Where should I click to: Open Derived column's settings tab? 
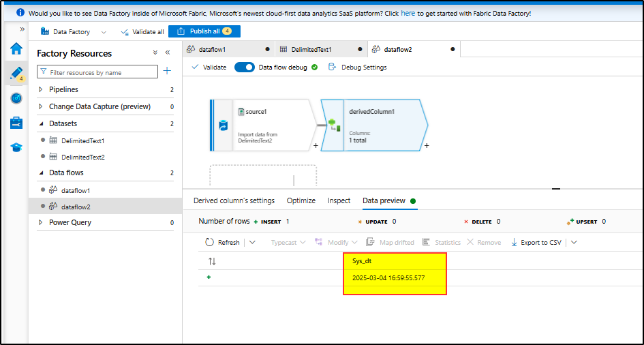234,201
